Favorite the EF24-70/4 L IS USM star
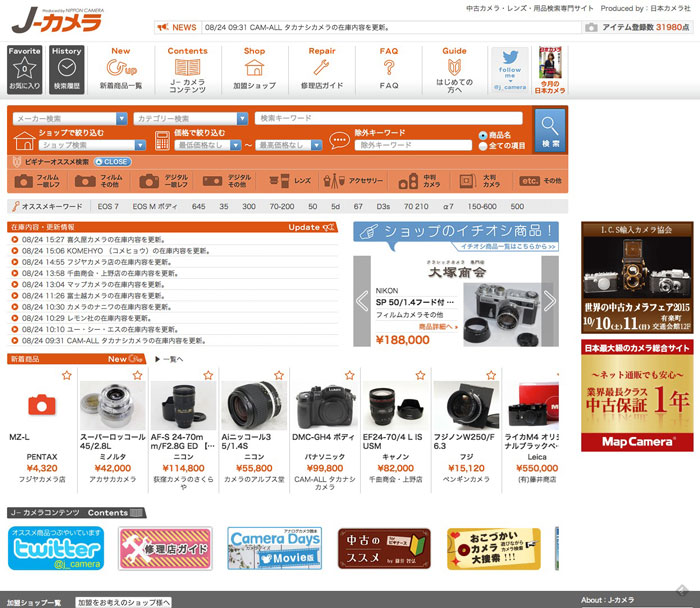700x608 pixels. point(420,375)
